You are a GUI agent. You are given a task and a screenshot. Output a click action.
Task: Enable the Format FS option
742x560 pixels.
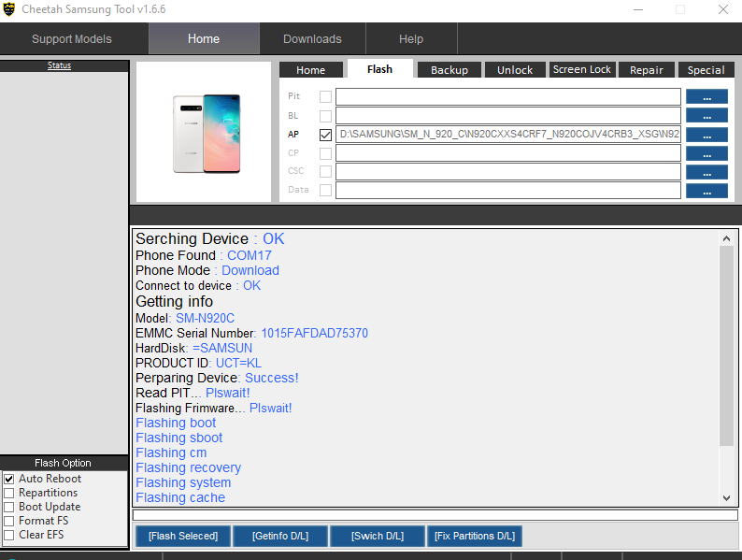[9, 521]
